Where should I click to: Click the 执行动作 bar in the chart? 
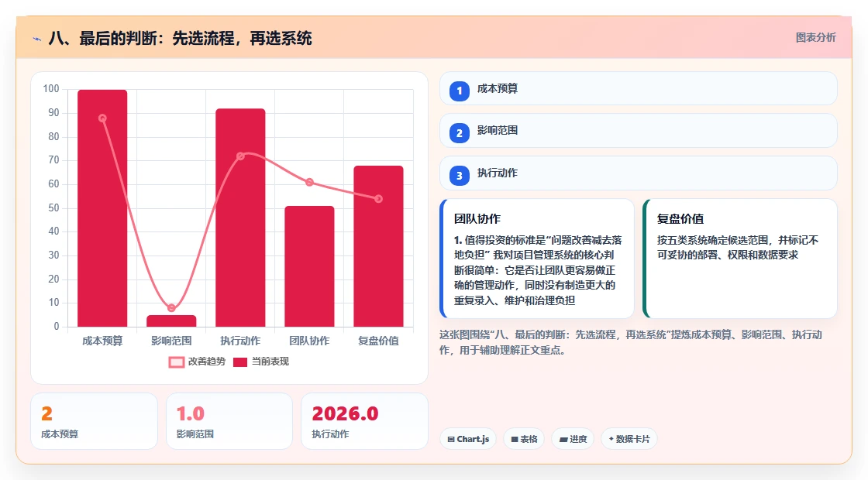click(240, 218)
